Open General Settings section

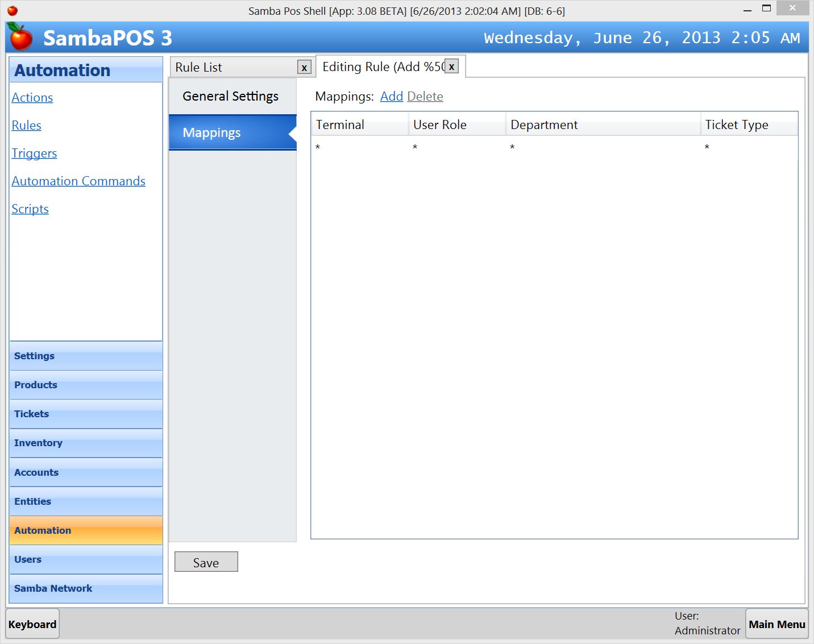coord(230,97)
